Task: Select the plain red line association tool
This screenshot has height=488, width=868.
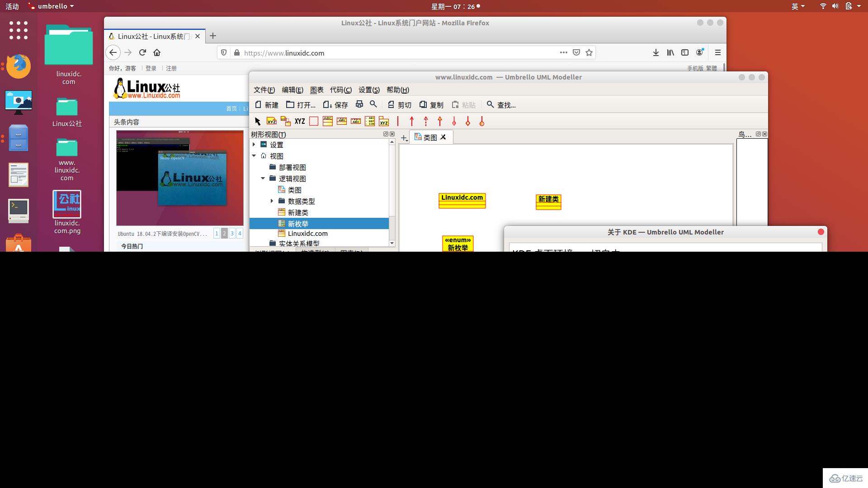Action: pos(398,121)
